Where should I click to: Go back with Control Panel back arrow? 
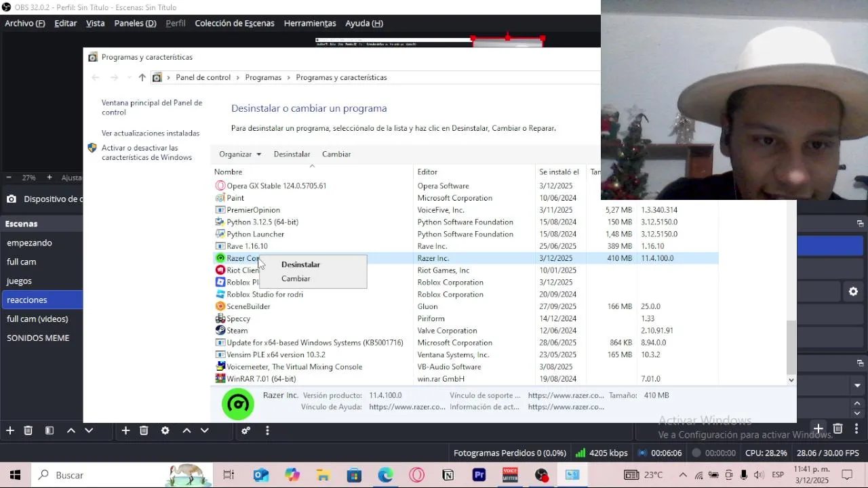[x=96, y=77]
